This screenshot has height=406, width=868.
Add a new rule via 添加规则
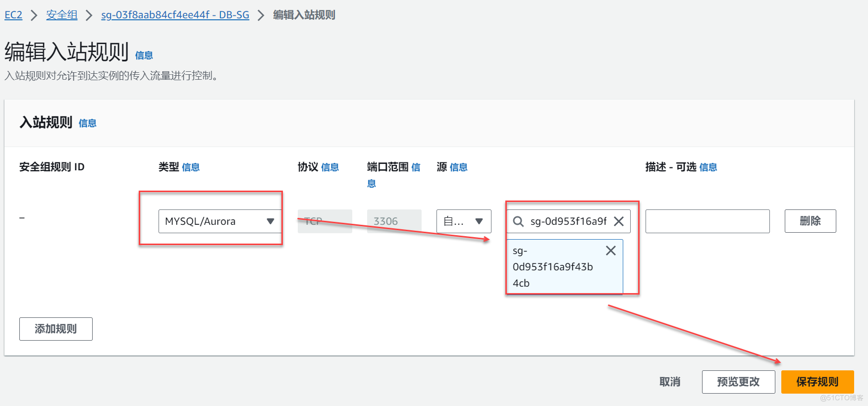click(56, 329)
